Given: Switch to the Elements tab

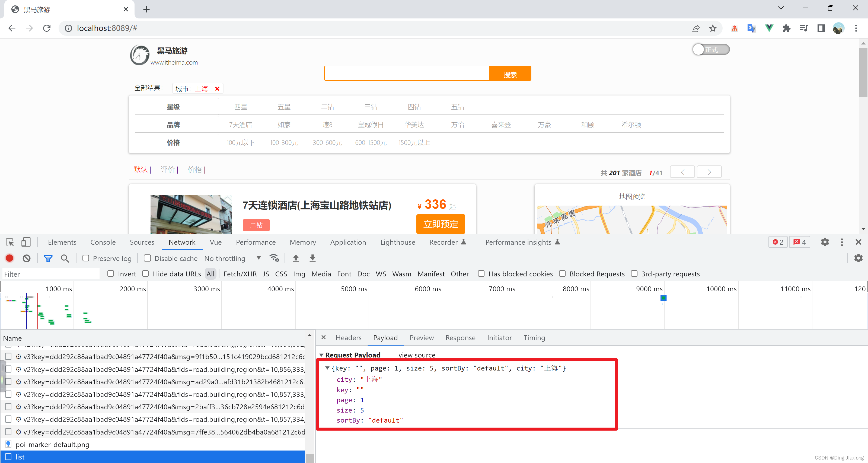Looking at the screenshot, I should point(62,242).
